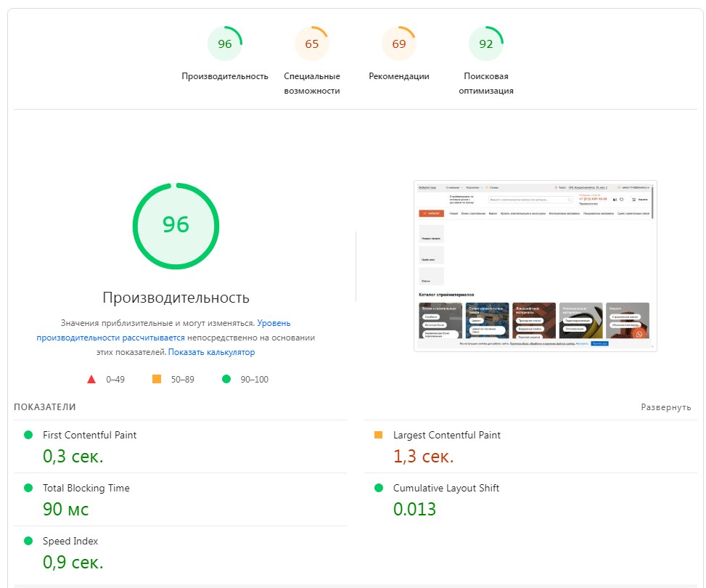Viewport: 706px width, 588px height.
Task: Expand metric descriptions with Развернуть
Action: pyautogui.click(x=665, y=407)
